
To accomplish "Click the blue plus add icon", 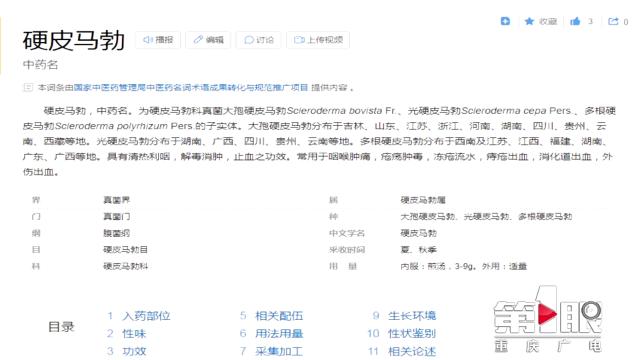I will 505,21.
